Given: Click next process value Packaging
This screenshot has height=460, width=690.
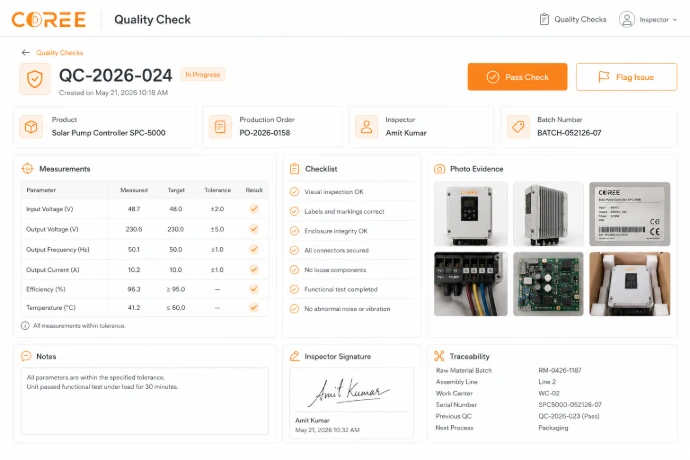Looking at the screenshot, I should pos(553,427).
